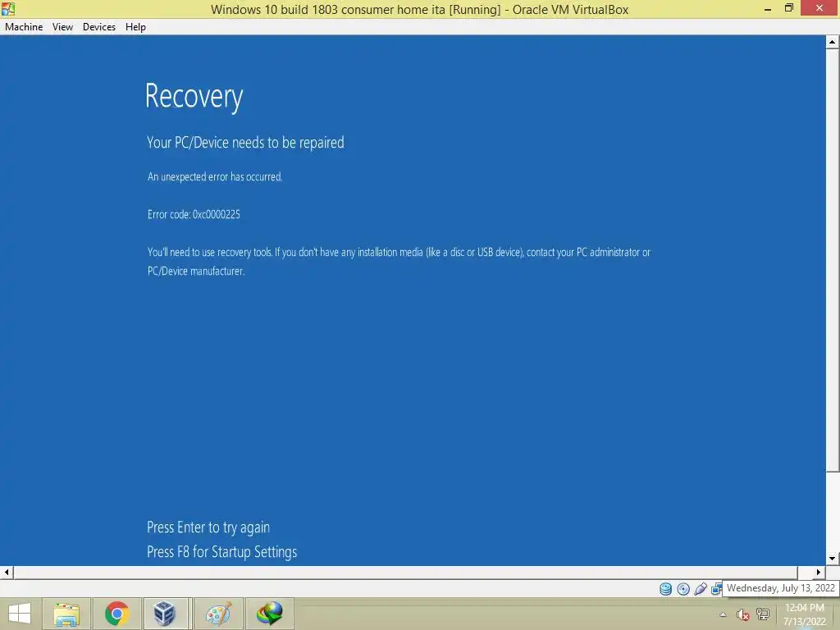This screenshot has height=630, width=840.
Task: Click the horizontal scrollbar left arrow
Action: click(7, 572)
